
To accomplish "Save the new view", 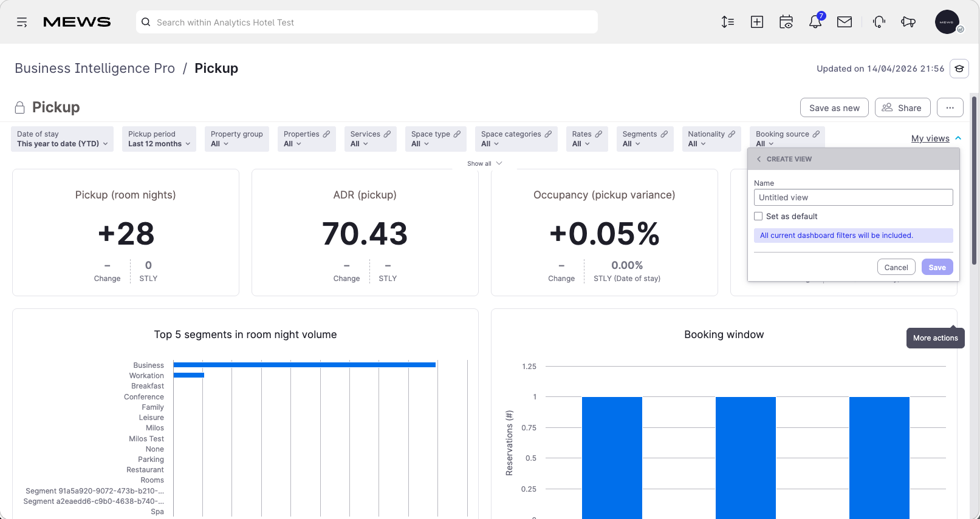I will (x=937, y=267).
